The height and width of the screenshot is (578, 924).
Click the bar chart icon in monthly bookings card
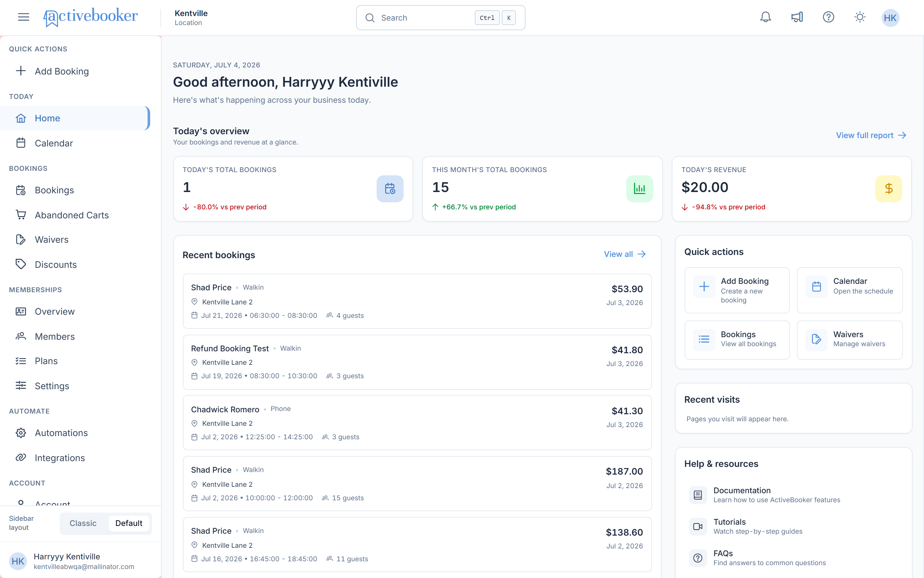pos(639,188)
